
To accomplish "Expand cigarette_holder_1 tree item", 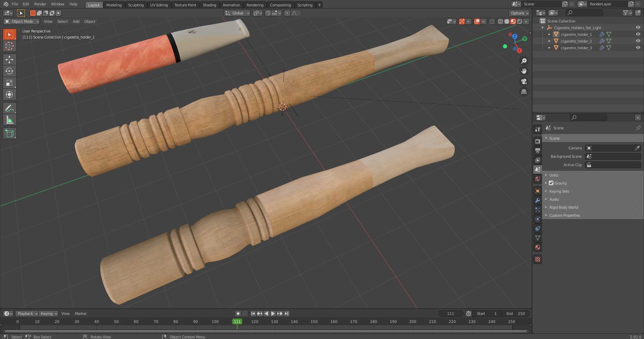I will tap(549, 34).
